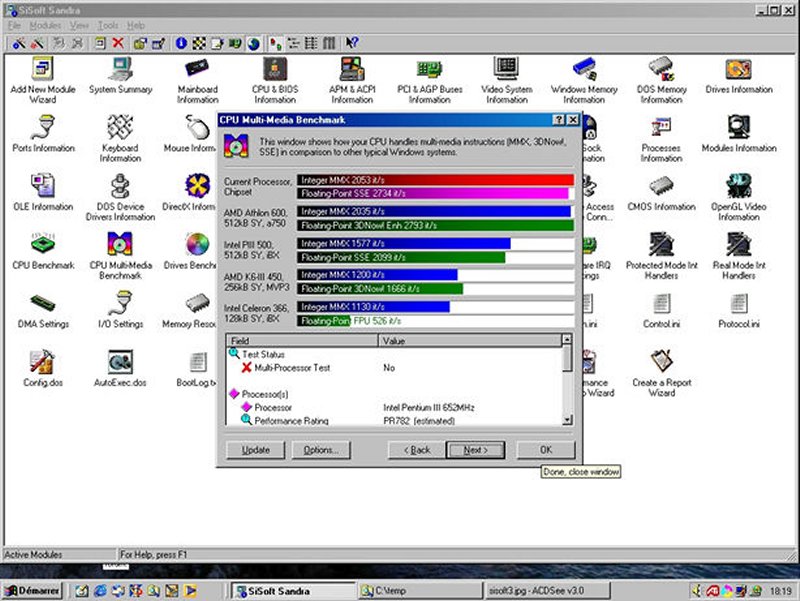Click the globe toolbar icon
Viewport: 800px width, 601px height.
point(254,43)
